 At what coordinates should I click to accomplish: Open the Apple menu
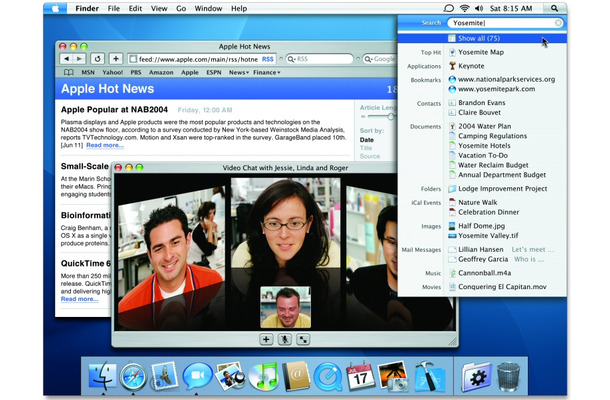pyautogui.click(x=55, y=8)
